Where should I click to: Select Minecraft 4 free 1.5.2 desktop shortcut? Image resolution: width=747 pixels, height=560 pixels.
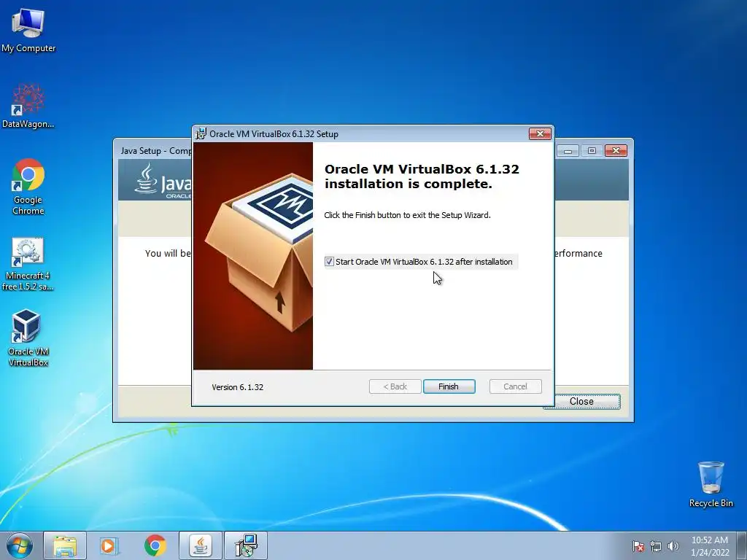pyautogui.click(x=28, y=264)
